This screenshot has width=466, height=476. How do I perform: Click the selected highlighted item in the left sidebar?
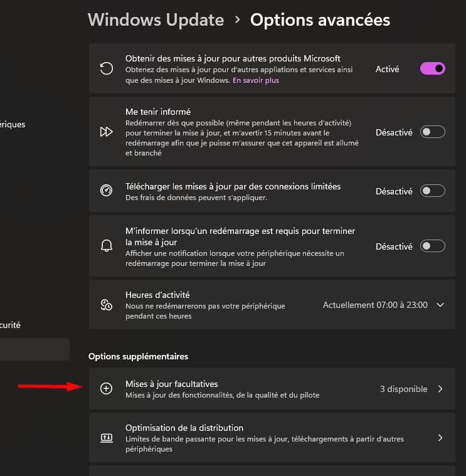coord(34,349)
